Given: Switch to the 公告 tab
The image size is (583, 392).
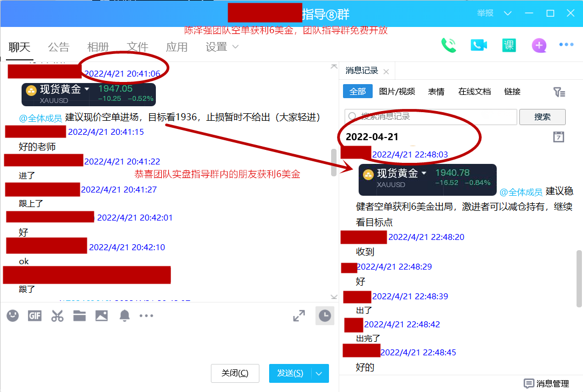Looking at the screenshot, I should pyautogui.click(x=58, y=47).
